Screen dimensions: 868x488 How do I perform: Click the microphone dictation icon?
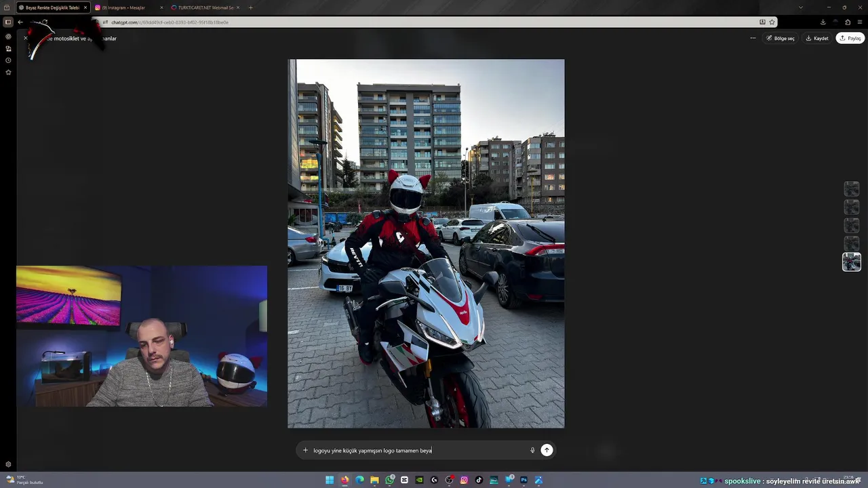pos(532,450)
